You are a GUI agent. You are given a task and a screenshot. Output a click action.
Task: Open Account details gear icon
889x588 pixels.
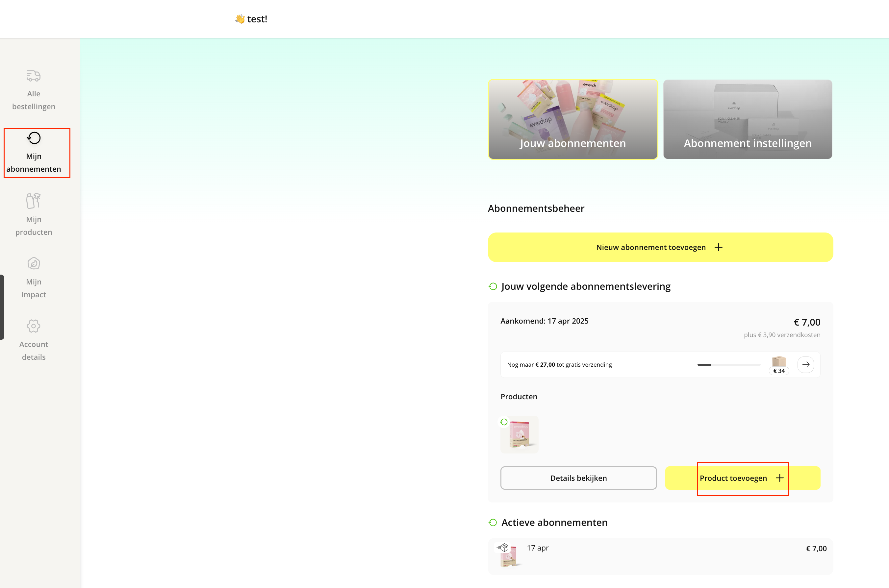[33, 326]
